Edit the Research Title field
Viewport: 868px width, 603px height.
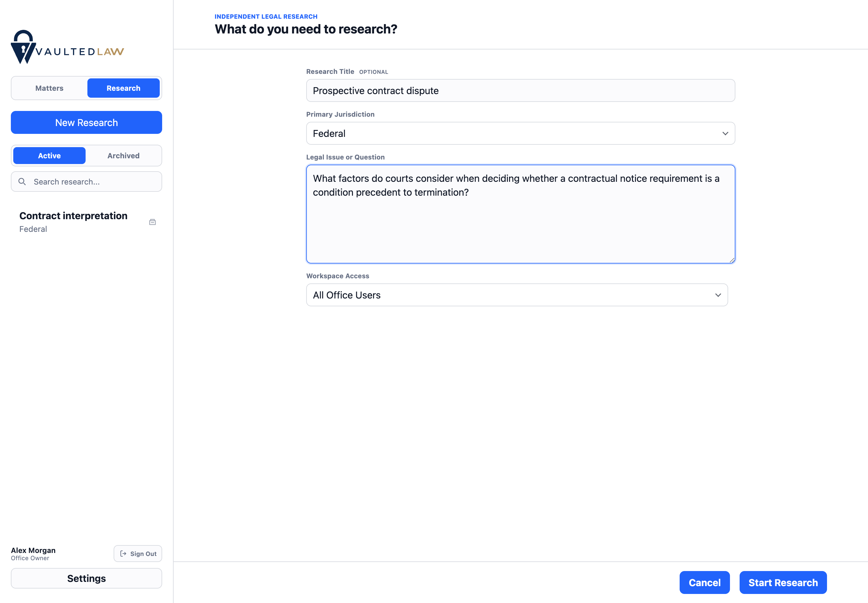coord(520,91)
